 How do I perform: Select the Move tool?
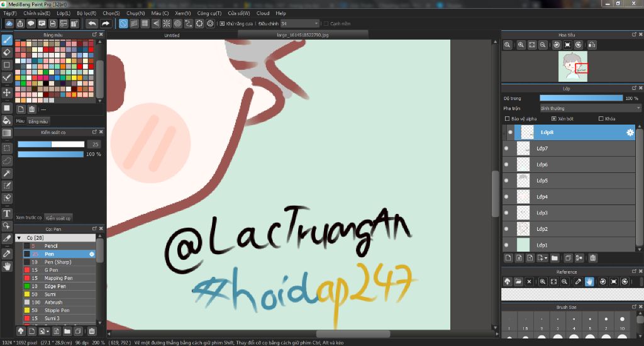point(6,92)
